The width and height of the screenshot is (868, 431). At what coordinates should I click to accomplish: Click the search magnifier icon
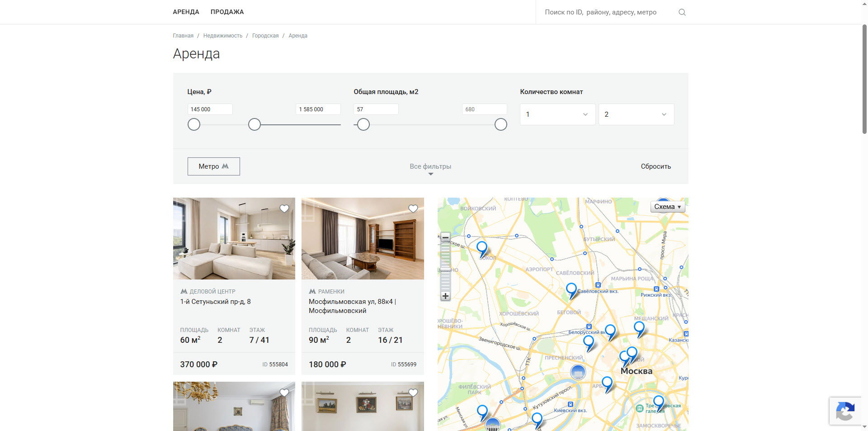coord(682,12)
